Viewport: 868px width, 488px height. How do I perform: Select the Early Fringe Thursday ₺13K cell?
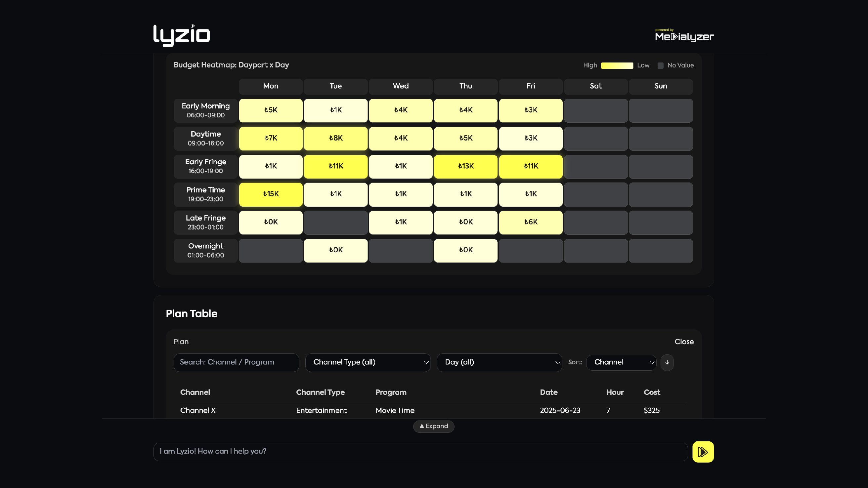coord(465,166)
